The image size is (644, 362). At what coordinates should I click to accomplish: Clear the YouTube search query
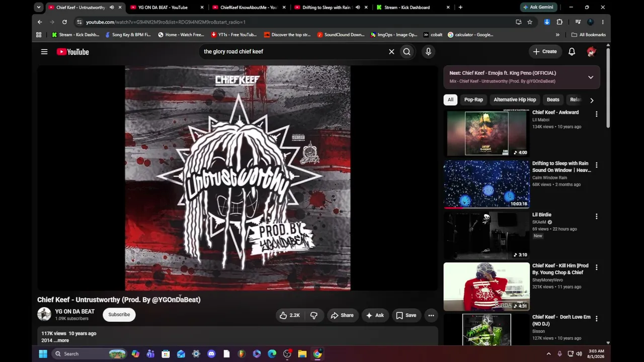click(391, 51)
